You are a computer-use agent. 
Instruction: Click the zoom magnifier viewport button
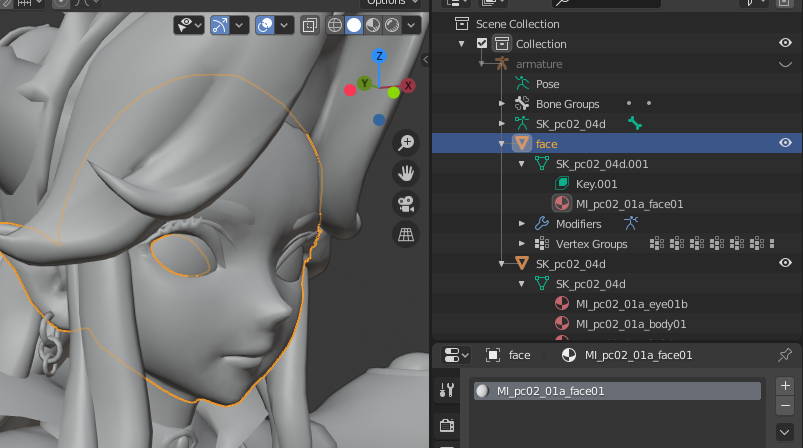tap(406, 143)
